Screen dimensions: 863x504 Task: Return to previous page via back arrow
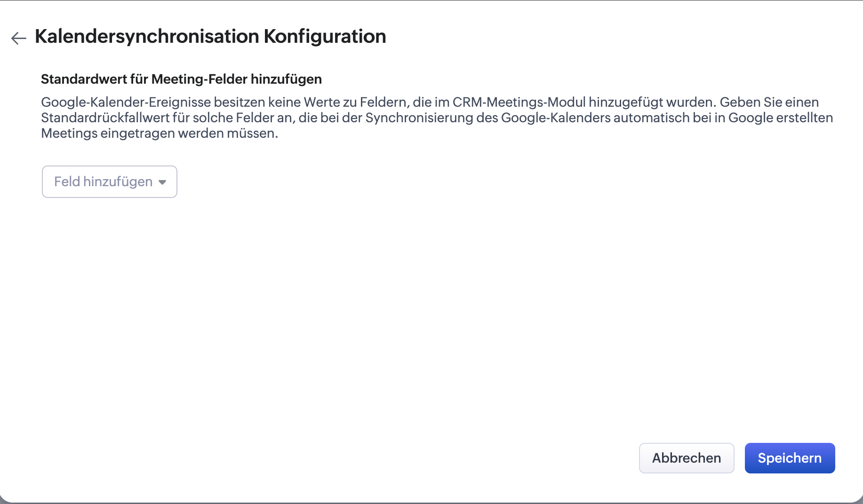[19, 38]
